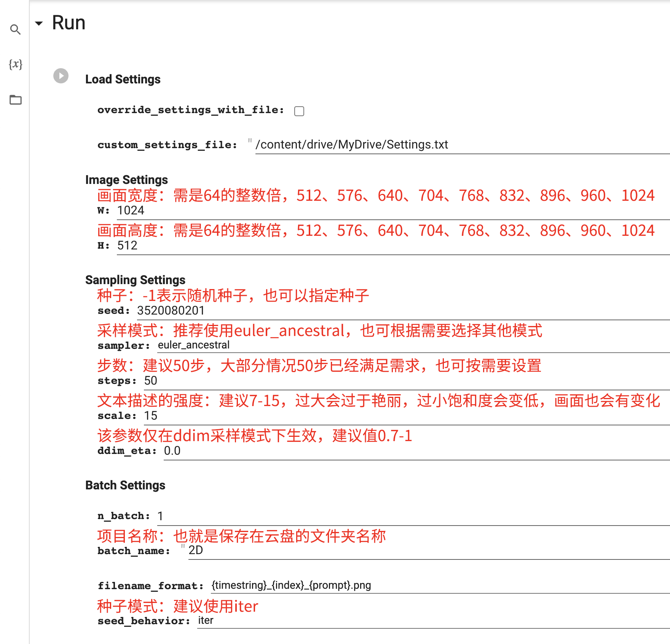Collapse the Run section
This screenshot has height=644, width=670.
(x=39, y=24)
